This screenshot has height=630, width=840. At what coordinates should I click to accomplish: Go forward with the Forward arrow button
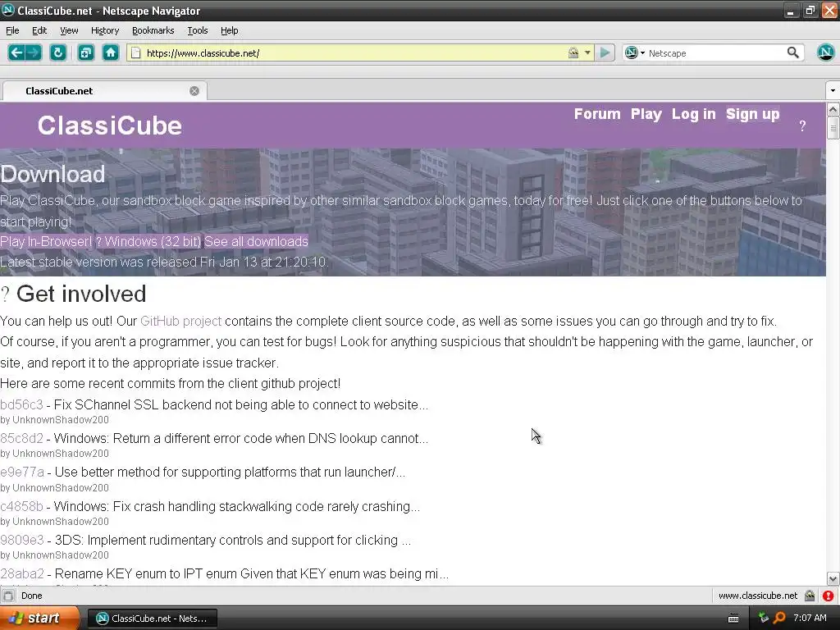pos(34,52)
